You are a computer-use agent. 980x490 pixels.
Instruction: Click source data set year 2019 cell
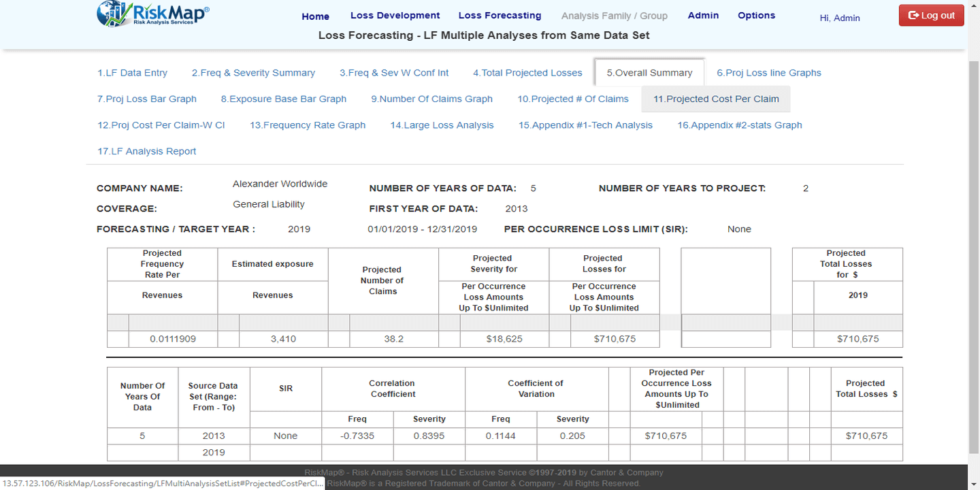(x=214, y=453)
